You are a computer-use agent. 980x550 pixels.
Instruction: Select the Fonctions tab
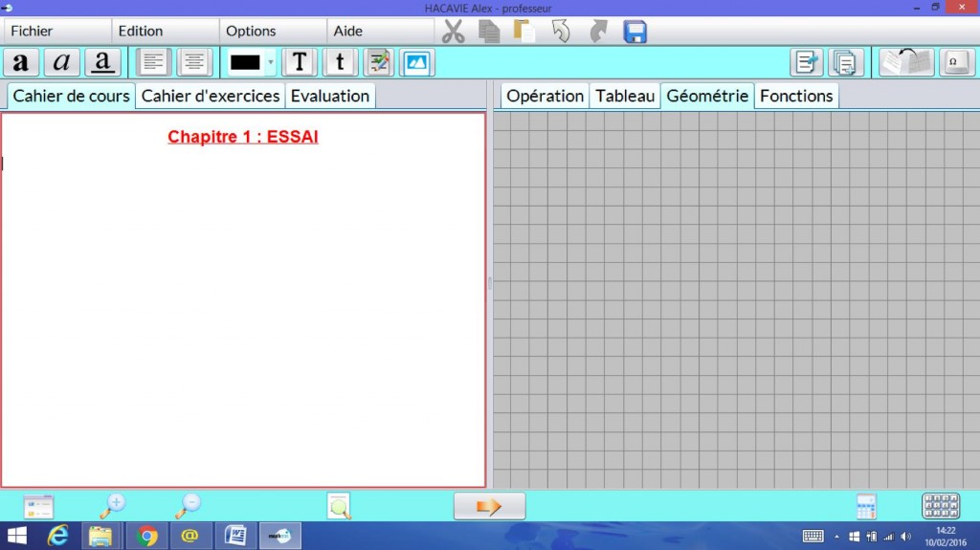click(796, 96)
